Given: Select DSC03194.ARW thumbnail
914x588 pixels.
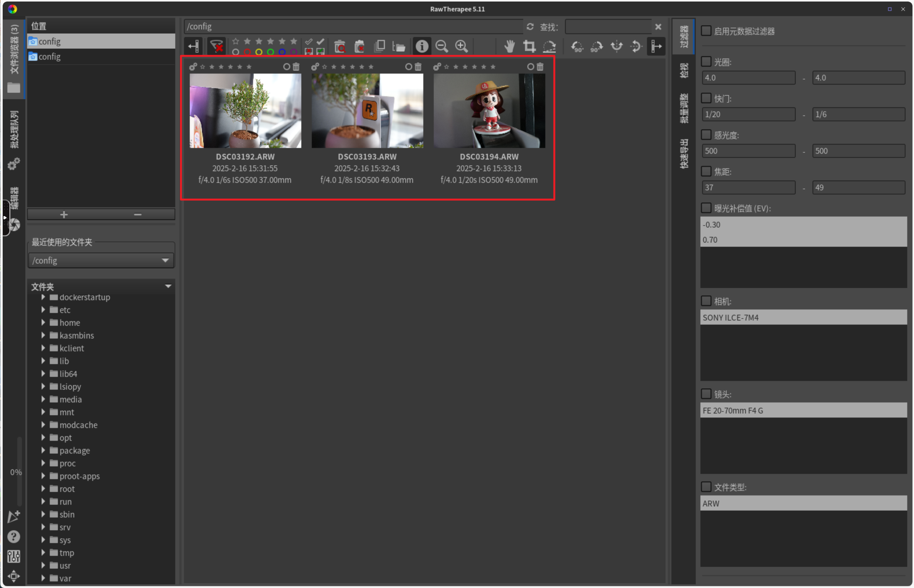Looking at the screenshot, I should coord(489,111).
